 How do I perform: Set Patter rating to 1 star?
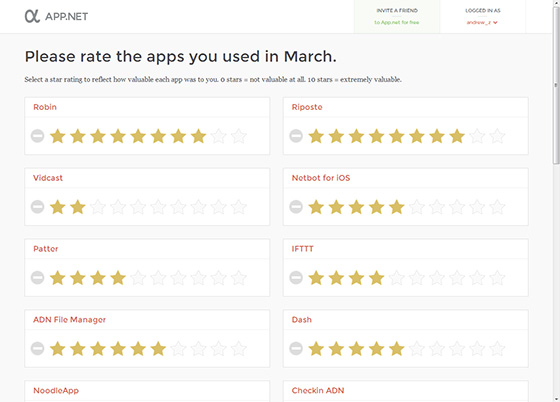tap(58, 277)
